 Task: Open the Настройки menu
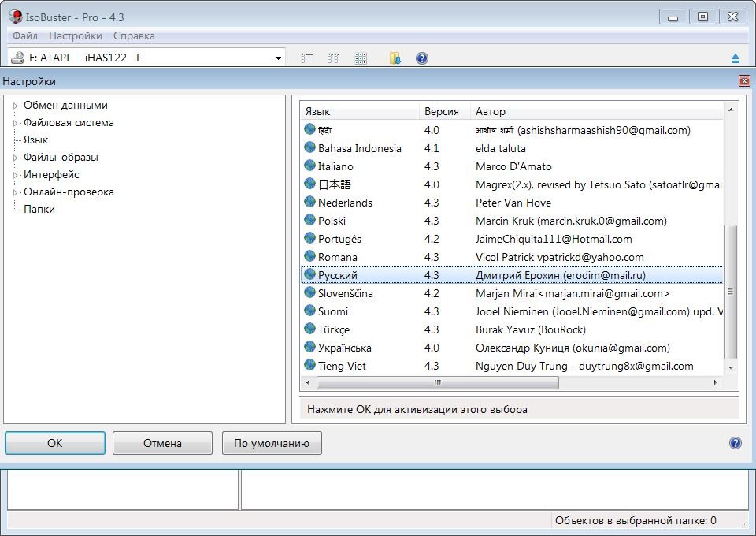pos(76,35)
